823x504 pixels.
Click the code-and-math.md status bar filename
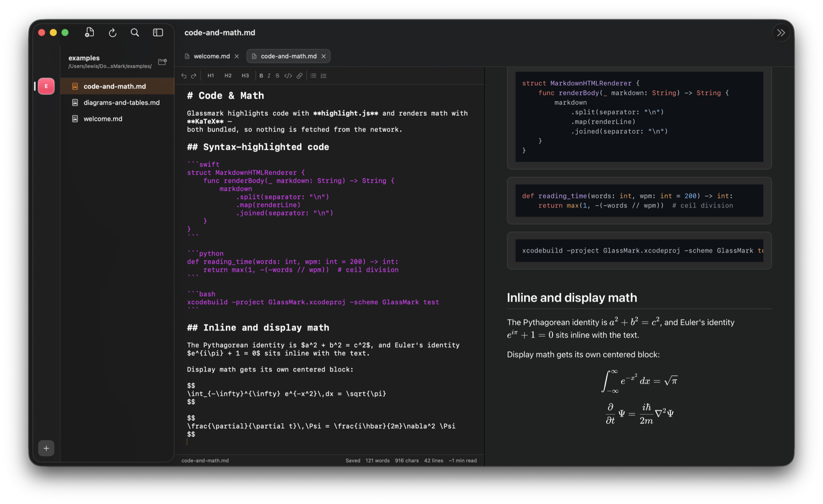coord(205,461)
